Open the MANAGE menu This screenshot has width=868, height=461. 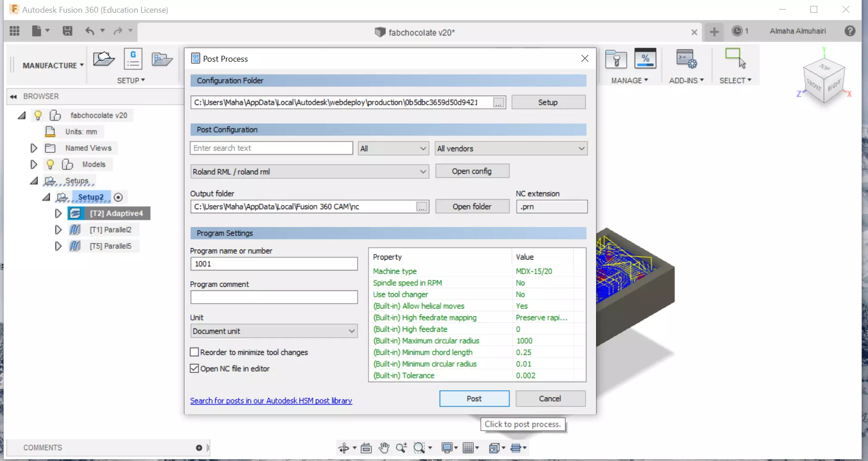pos(630,80)
